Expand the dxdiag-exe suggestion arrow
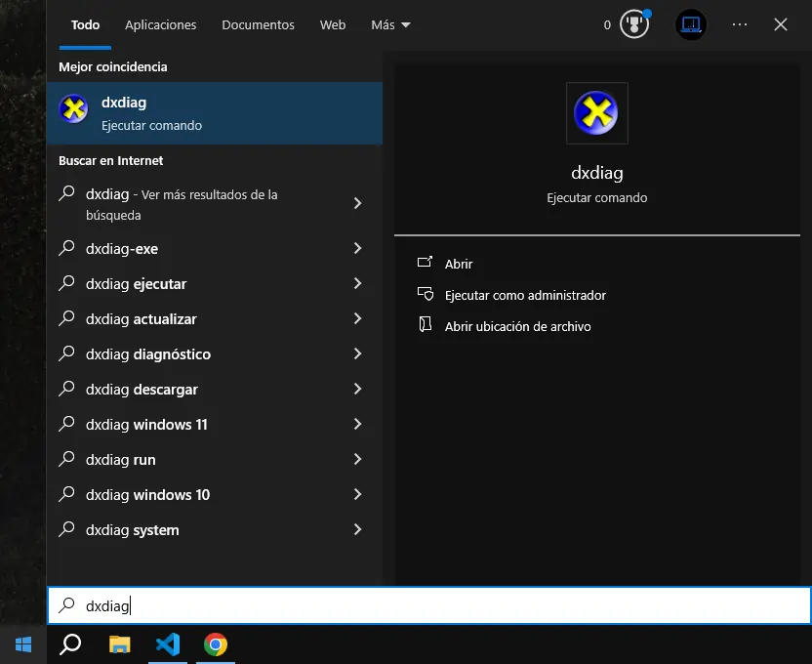The height and width of the screenshot is (664, 812). point(357,248)
